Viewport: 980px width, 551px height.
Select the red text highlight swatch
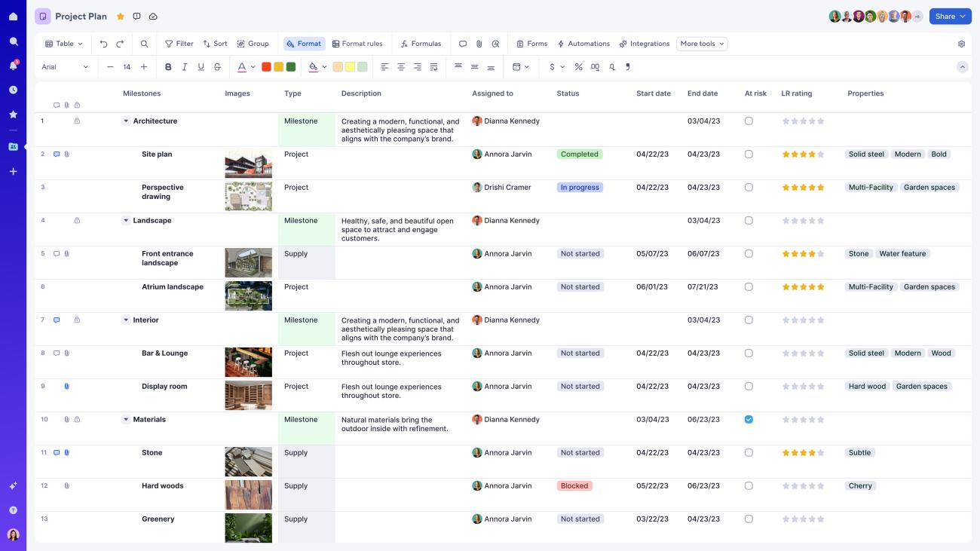pos(265,66)
